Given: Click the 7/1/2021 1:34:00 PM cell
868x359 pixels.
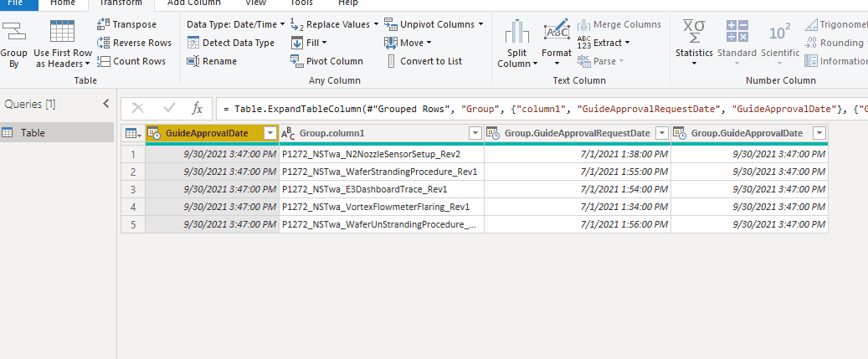Looking at the screenshot, I should [578, 207].
